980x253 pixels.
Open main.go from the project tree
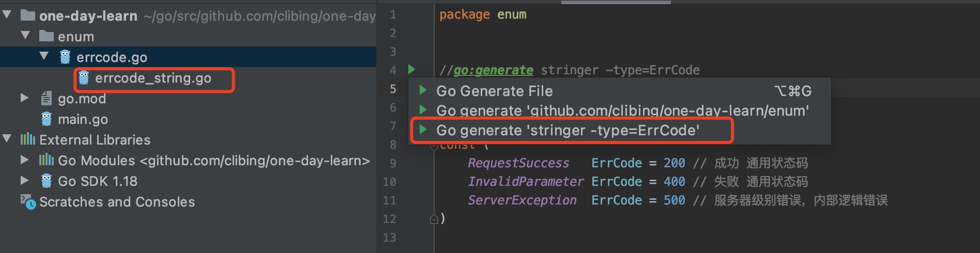coord(83,119)
